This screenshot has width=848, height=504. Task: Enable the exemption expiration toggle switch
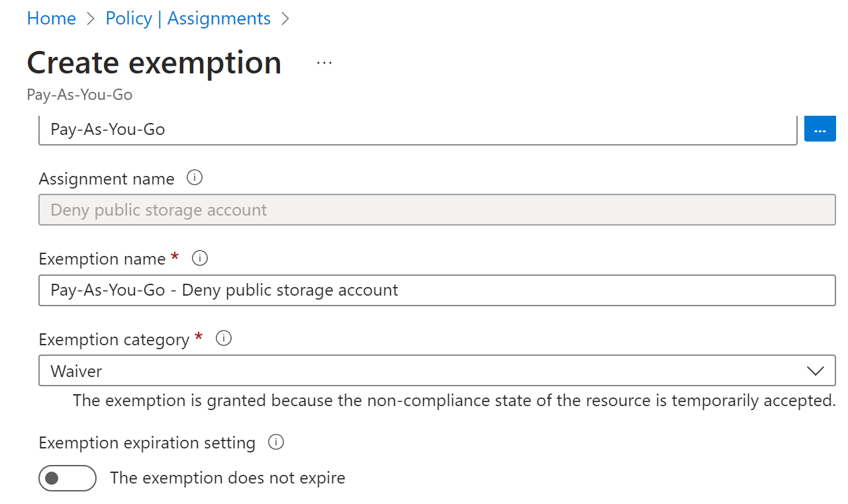coord(68,478)
